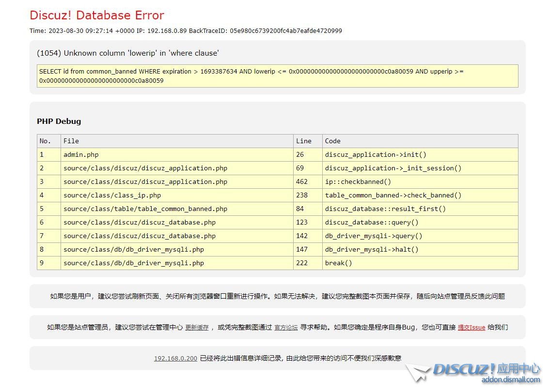Click the File column header
This screenshot has height=392, width=549.
(177, 141)
